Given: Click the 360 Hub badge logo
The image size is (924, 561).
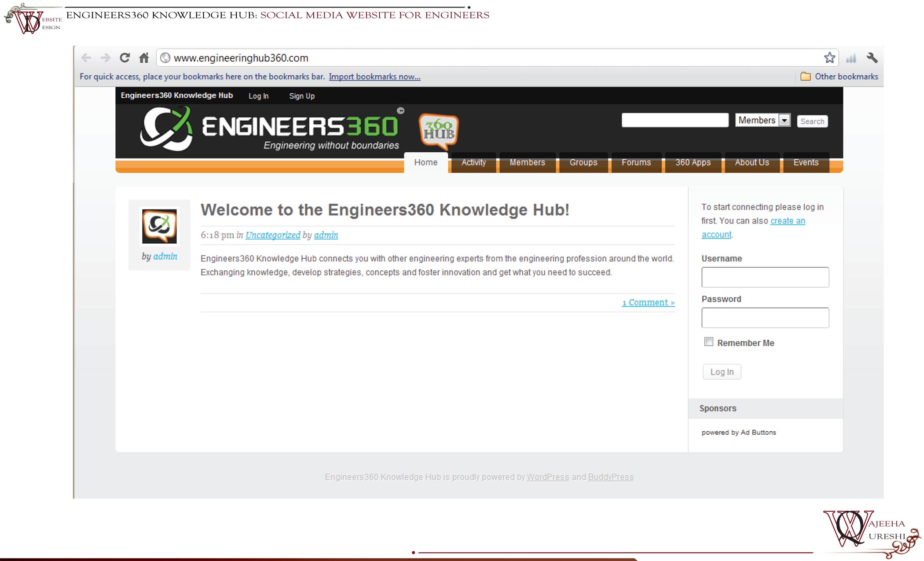Looking at the screenshot, I should click(x=439, y=130).
